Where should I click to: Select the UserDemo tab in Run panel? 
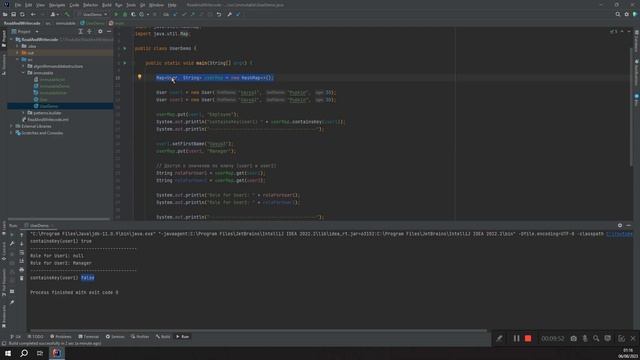(x=39, y=225)
